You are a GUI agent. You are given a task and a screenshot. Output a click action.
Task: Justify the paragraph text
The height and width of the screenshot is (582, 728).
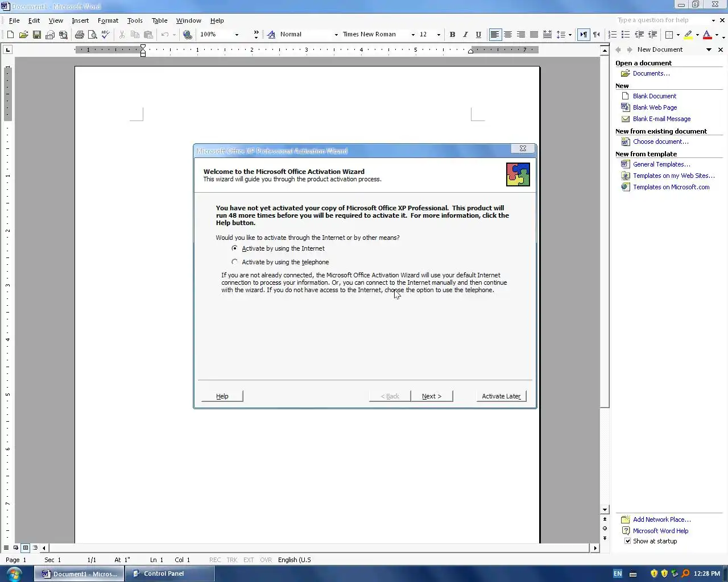click(x=534, y=35)
